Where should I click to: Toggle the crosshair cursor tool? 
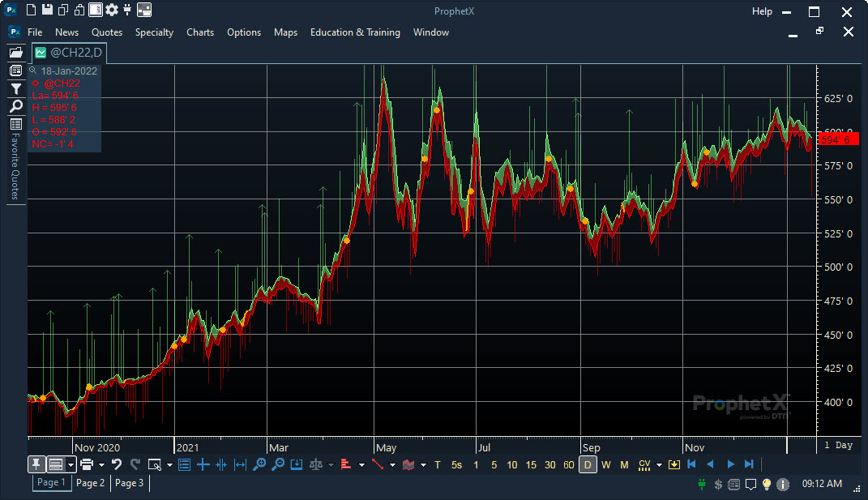(x=203, y=464)
